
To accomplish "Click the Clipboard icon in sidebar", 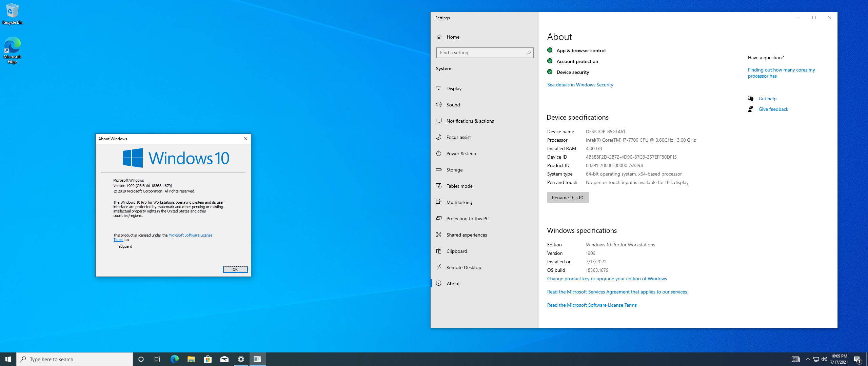I will 439,251.
